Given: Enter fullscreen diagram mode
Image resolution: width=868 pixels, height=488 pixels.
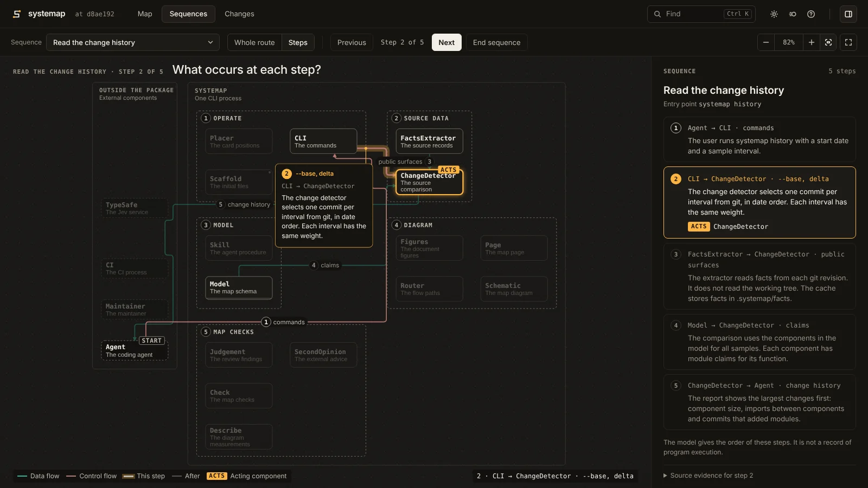Looking at the screenshot, I should click(x=848, y=42).
